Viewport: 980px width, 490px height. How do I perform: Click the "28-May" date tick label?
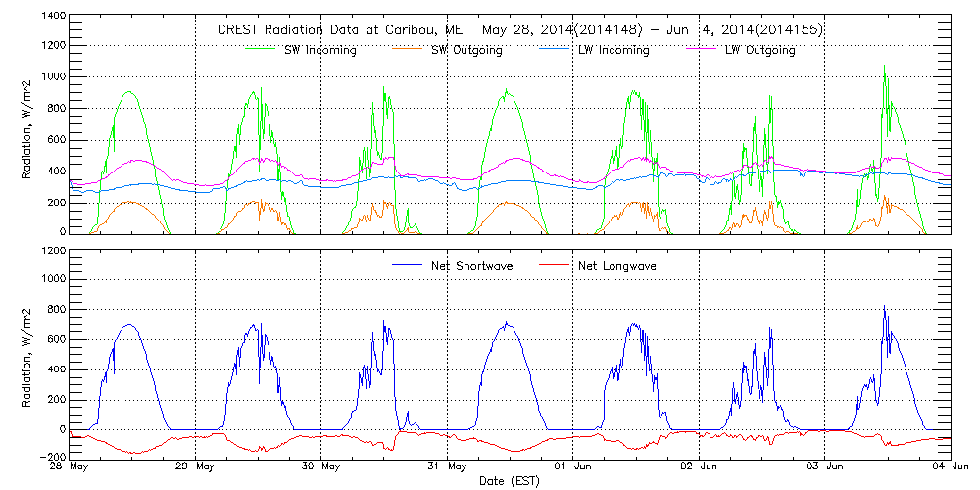71,467
